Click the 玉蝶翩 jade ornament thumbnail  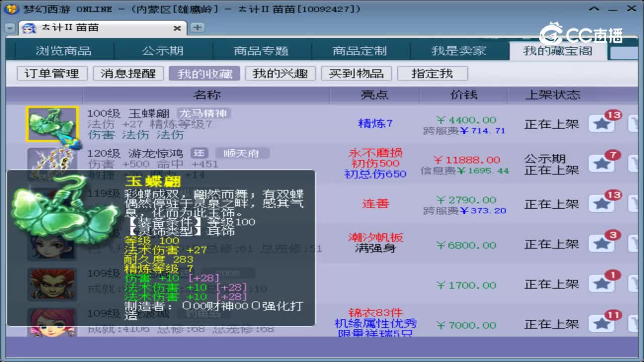52,125
